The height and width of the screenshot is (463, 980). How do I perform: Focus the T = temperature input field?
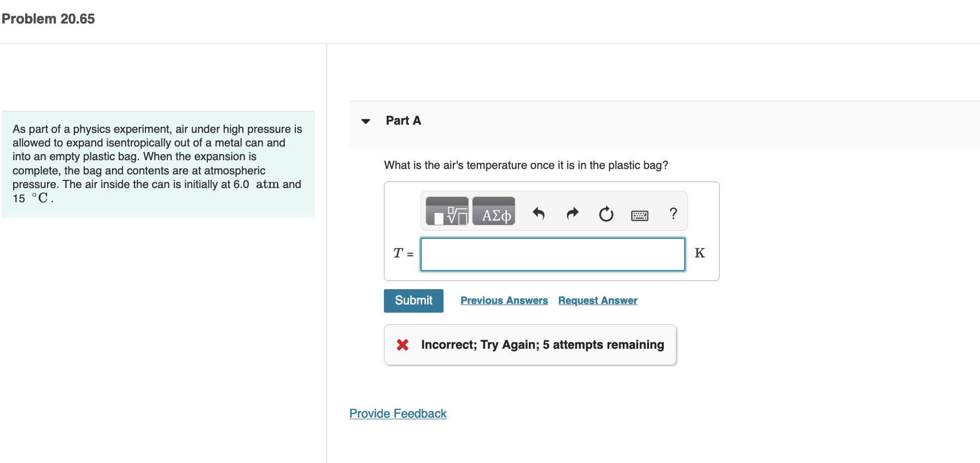point(552,254)
